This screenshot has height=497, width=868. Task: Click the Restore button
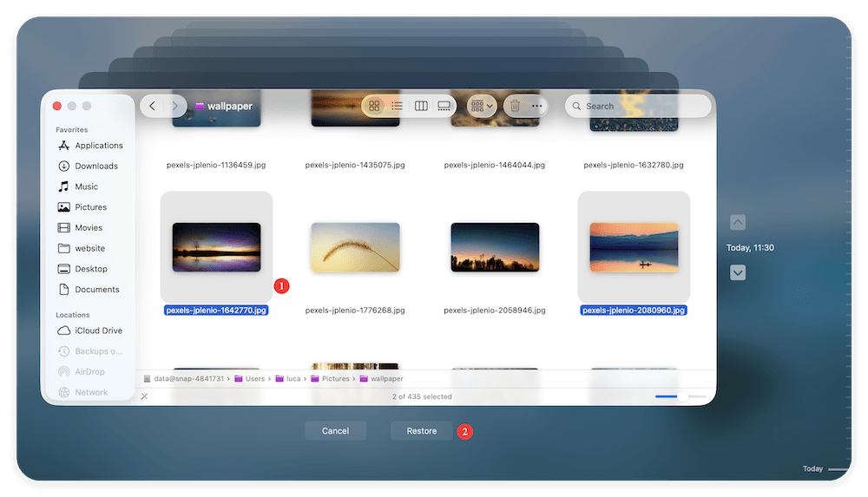(422, 430)
